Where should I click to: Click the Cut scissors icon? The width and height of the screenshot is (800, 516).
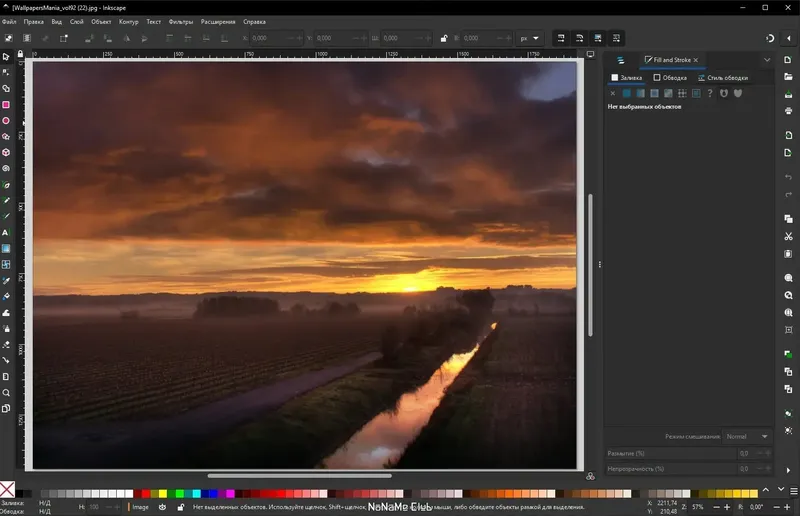[789, 237]
